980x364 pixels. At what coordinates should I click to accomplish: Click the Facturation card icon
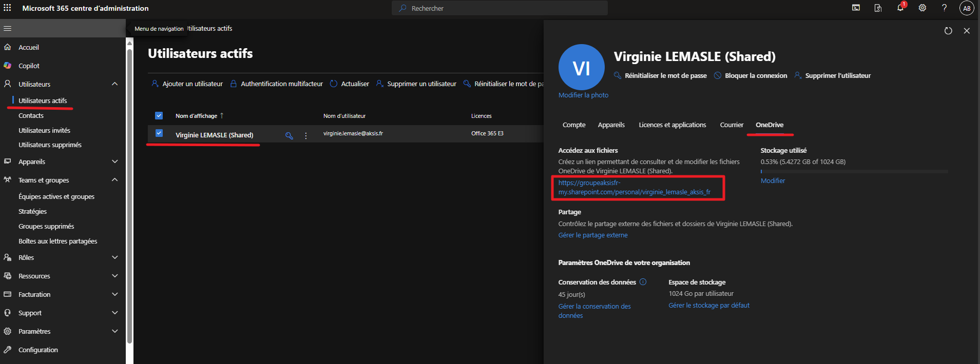(x=7, y=294)
